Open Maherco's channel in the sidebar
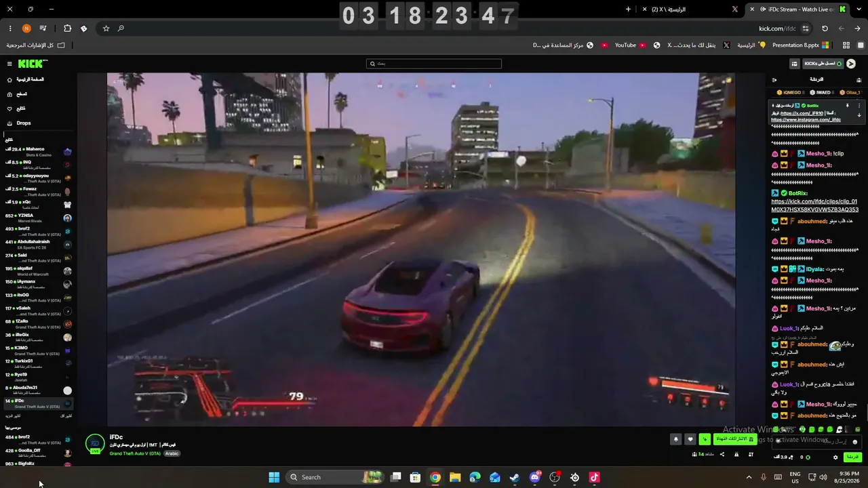The width and height of the screenshot is (868, 488). click(x=39, y=152)
